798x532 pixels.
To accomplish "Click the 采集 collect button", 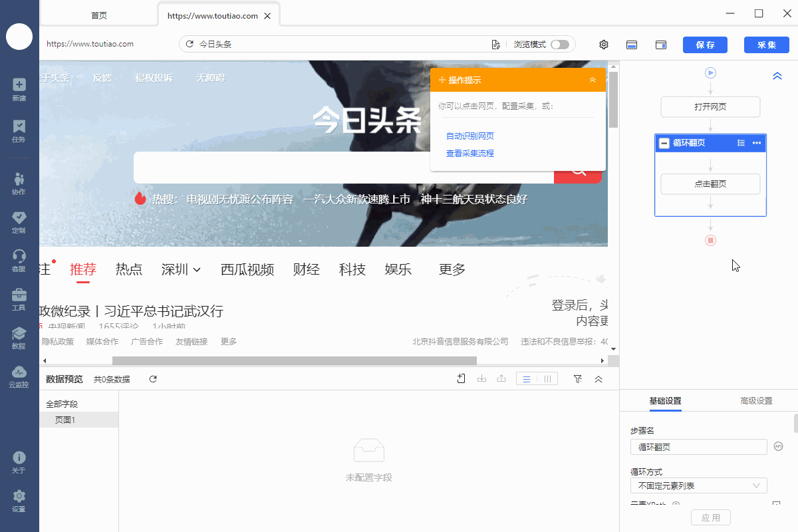I will pos(767,45).
